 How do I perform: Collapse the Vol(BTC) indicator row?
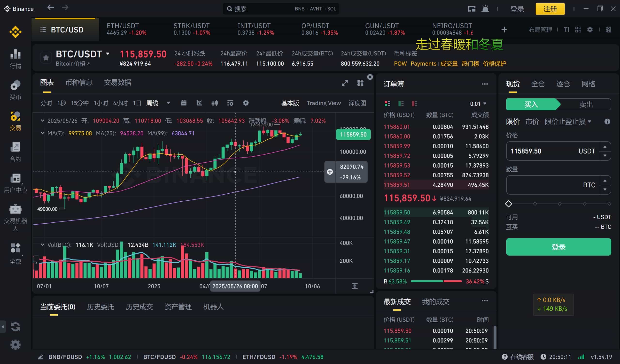pyautogui.click(x=42, y=245)
